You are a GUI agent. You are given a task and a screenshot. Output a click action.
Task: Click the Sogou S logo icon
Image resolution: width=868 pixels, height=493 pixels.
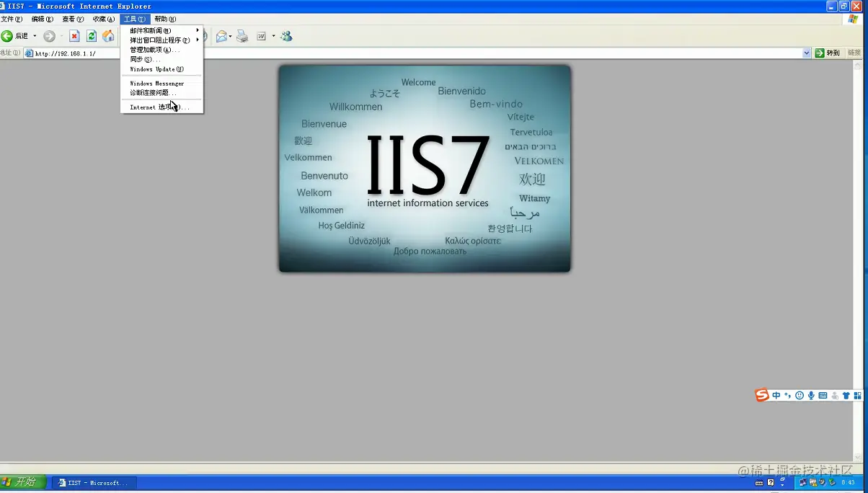[762, 395]
